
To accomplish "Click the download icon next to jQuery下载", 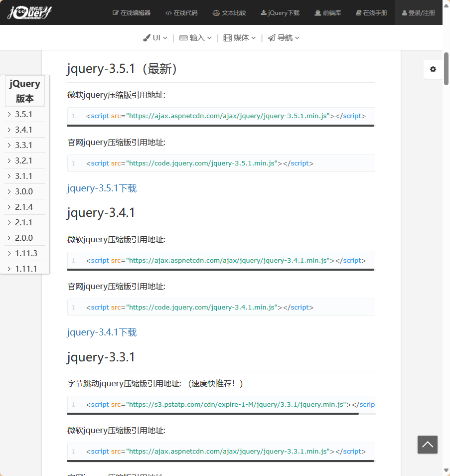I will [x=263, y=12].
